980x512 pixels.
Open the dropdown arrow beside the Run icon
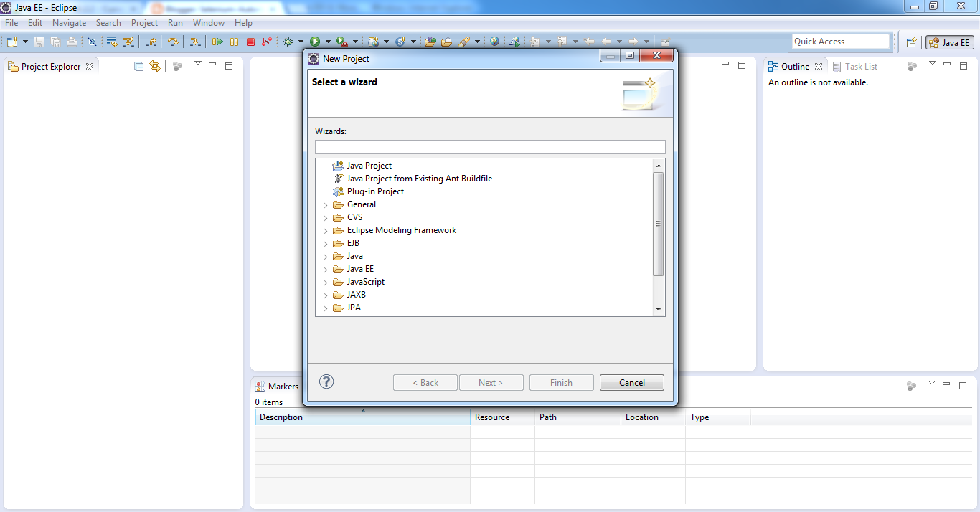(328, 42)
